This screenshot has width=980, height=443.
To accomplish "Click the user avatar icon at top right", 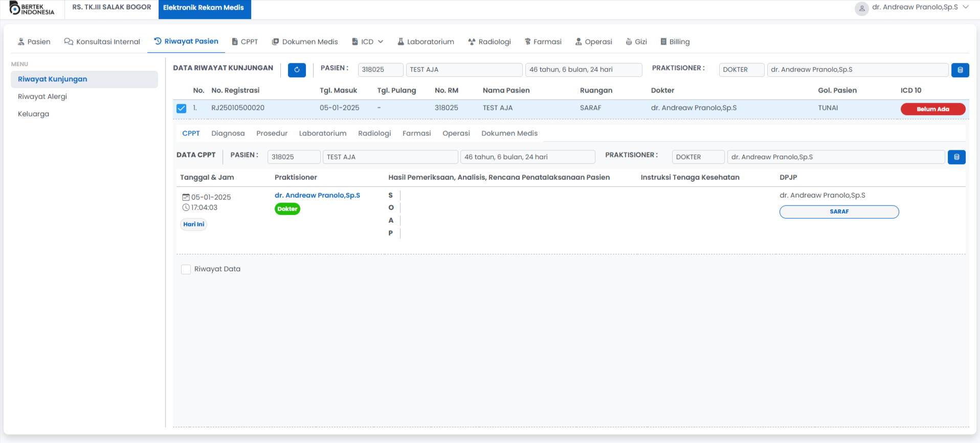I will (861, 8).
